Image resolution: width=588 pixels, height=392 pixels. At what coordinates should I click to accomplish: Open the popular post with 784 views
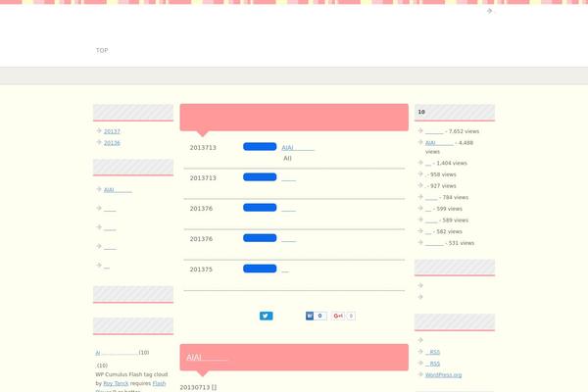pyautogui.click(x=431, y=197)
